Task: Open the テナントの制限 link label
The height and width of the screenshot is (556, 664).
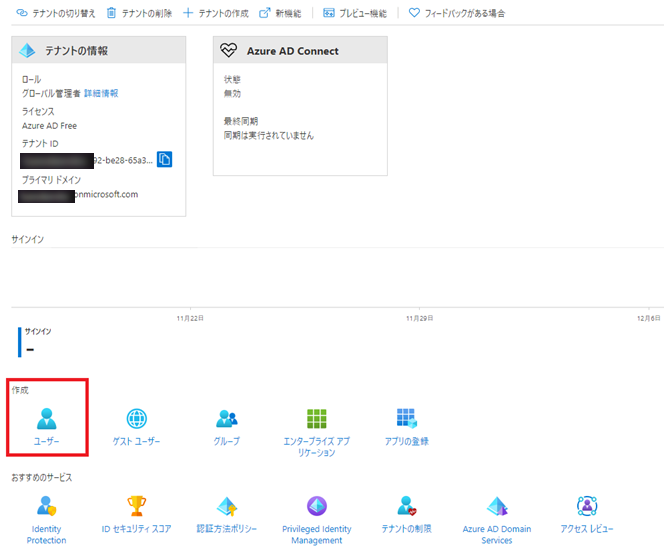Action: (407, 528)
